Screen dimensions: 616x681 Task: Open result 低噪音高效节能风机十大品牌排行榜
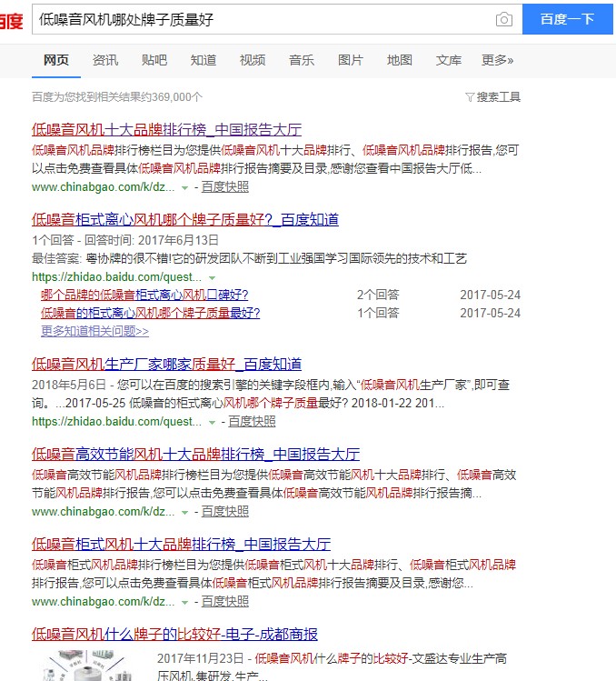pos(195,455)
